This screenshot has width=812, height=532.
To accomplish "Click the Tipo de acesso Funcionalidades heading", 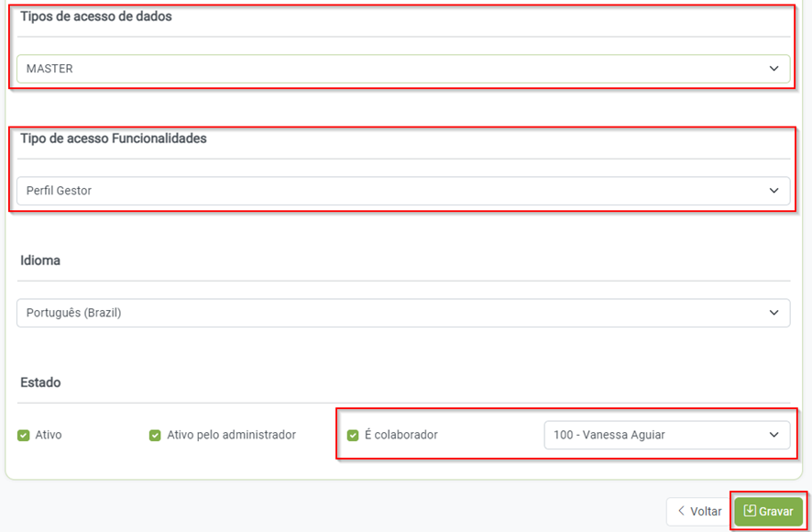I will 114,139.
